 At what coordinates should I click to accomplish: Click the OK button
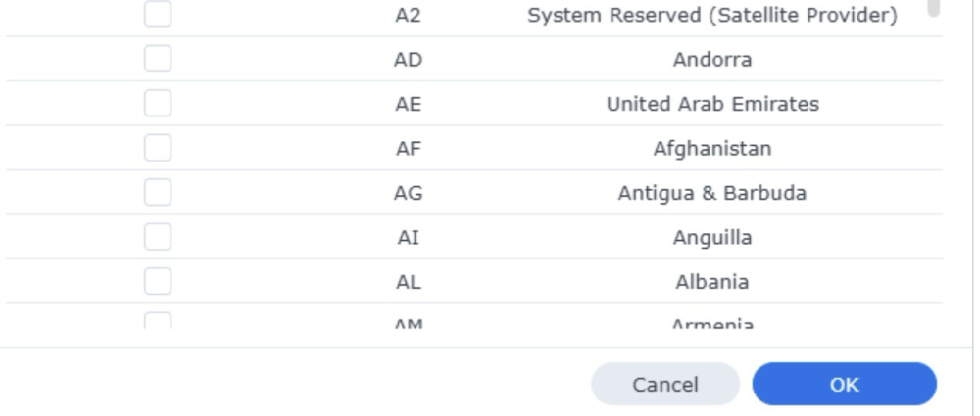[x=844, y=385]
